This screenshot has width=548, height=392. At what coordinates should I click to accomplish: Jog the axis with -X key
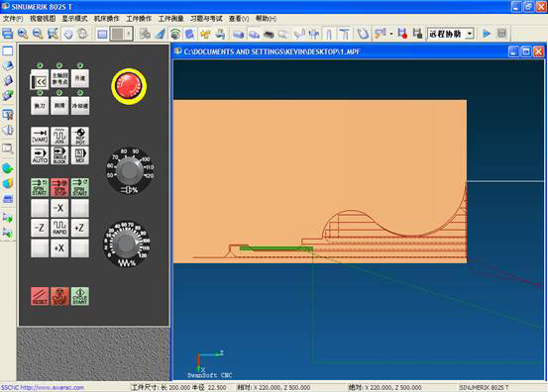pos(59,208)
